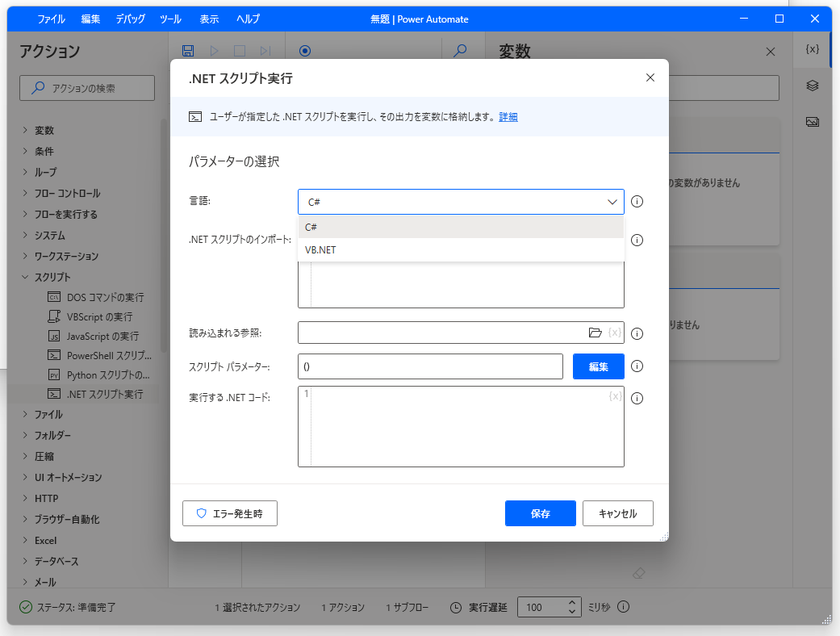The height and width of the screenshot is (636, 840).
Task: Stop the flow with the stop icon
Action: tap(239, 50)
